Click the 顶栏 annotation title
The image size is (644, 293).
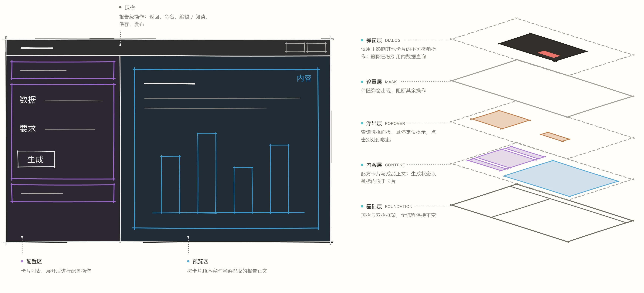[130, 7]
